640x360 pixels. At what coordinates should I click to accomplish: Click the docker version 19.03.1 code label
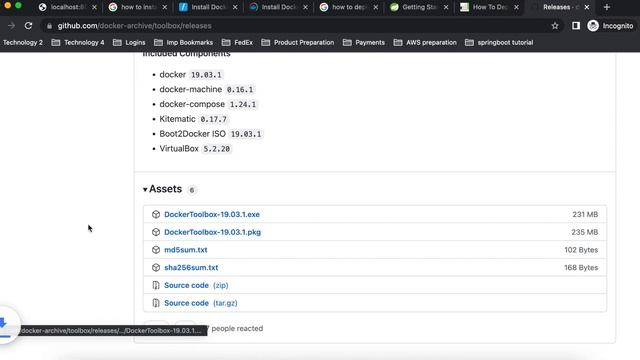point(206,75)
